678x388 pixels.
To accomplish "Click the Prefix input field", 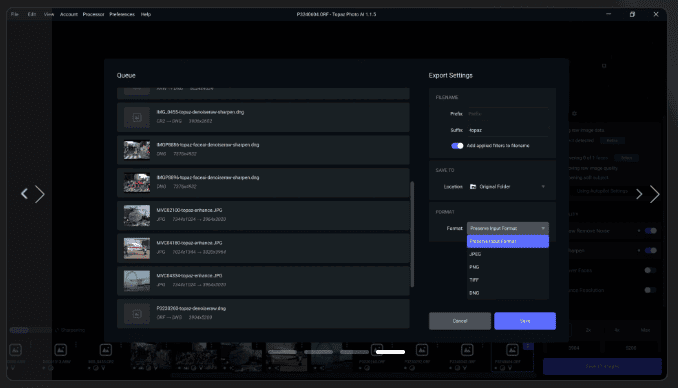I will coord(508,114).
